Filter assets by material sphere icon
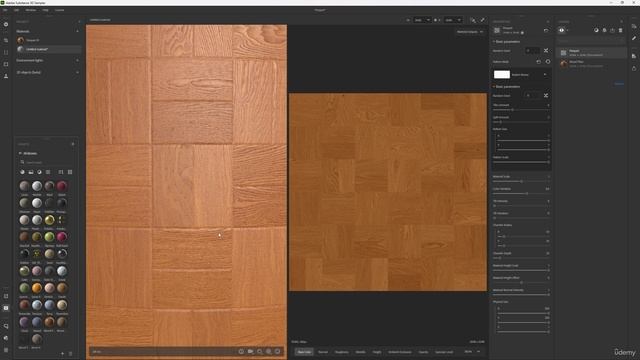Screen dimensions: 640x360 tap(22, 172)
